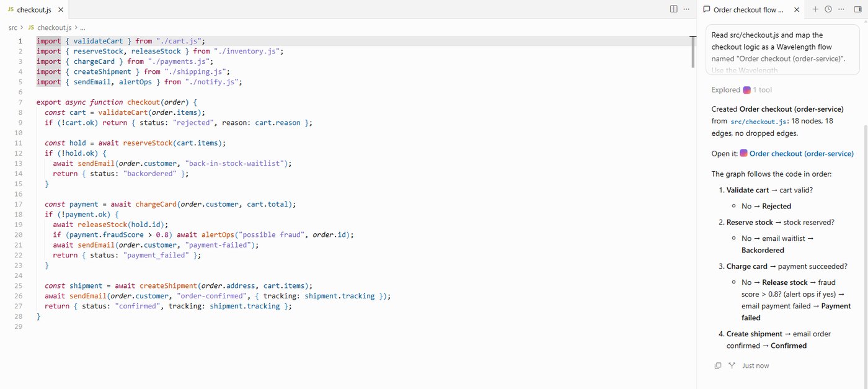Start a new chat with plus icon
The height and width of the screenshot is (389, 868).
click(815, 9)
